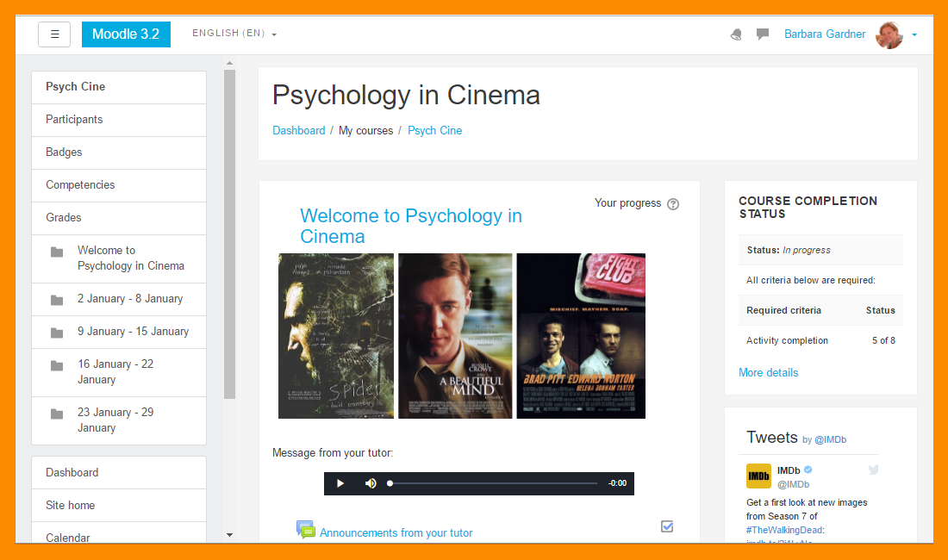Select Grades in the sidebar
Viewport: 948px width, 560px height.
[x=64, y=218]
